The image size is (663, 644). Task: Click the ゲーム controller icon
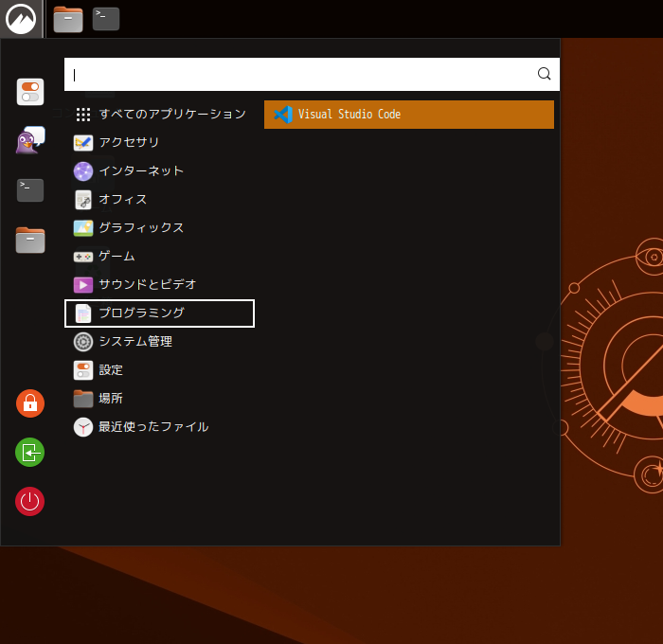pos(83,257)
